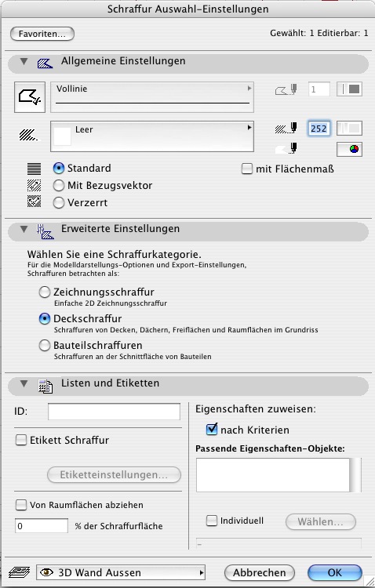Screen dimensions: 375x588
Task: Click the fill pattern hatch icon
Action: (x=28, y=135)
